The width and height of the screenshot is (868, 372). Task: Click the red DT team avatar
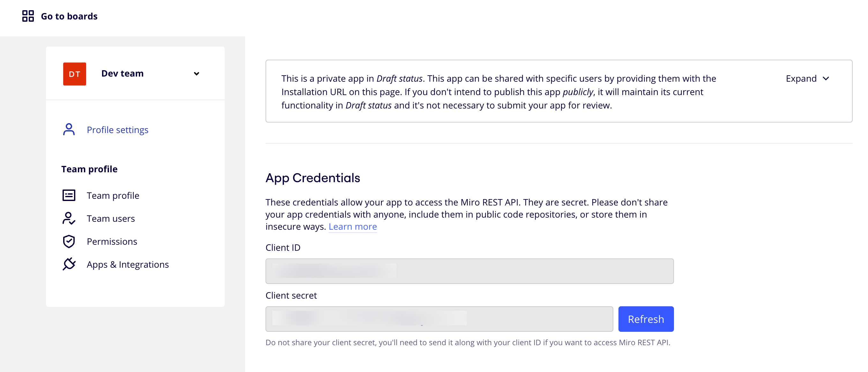tap(74, 74)
